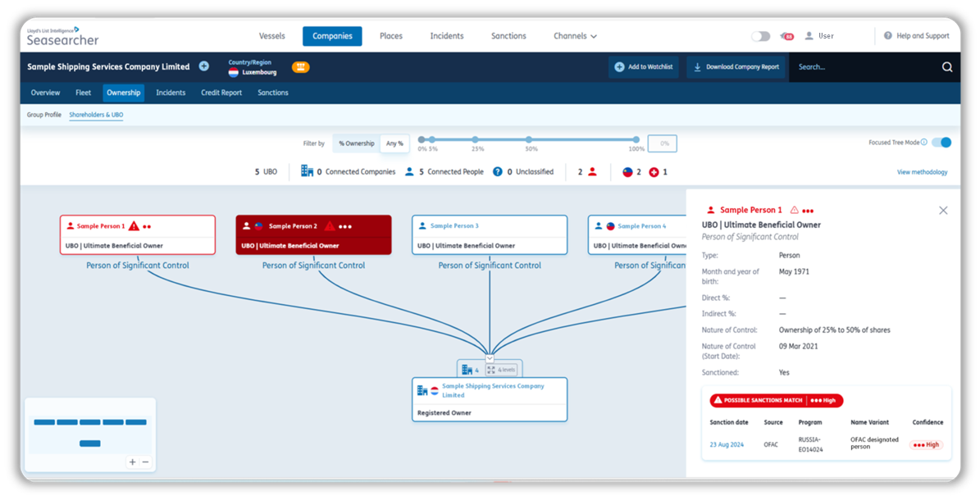980x500 pixels.
Task: Zoom in using minimap plus button
Action: (132, 462)
